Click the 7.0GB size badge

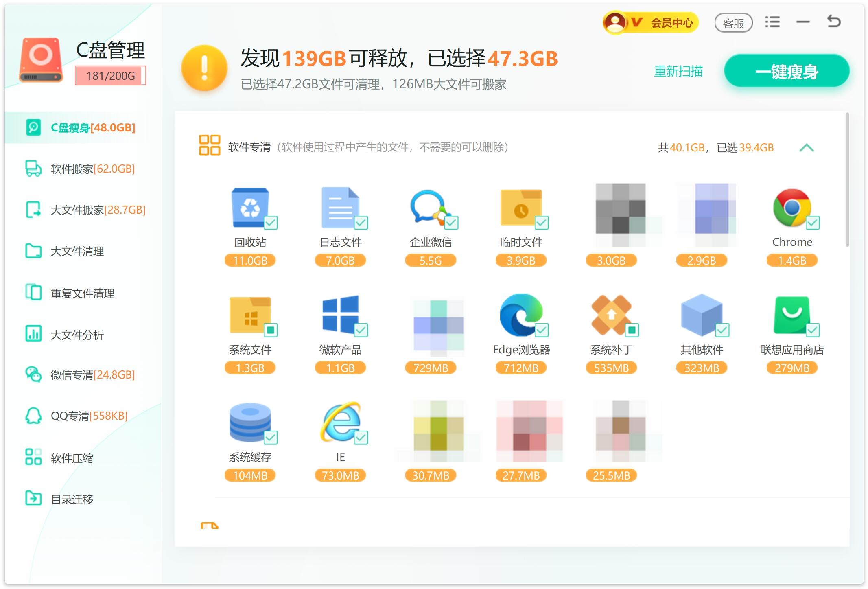click(x=341, y=261)
